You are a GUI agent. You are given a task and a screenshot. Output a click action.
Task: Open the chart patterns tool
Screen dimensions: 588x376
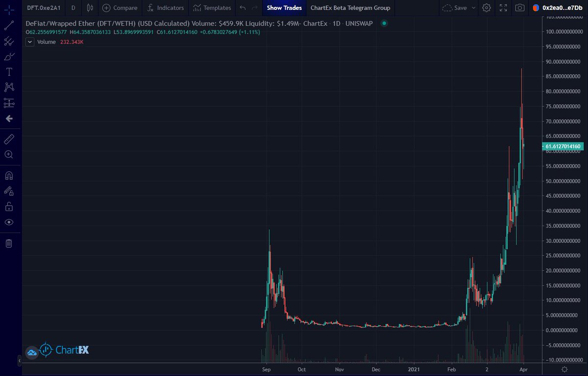point(9,87)
